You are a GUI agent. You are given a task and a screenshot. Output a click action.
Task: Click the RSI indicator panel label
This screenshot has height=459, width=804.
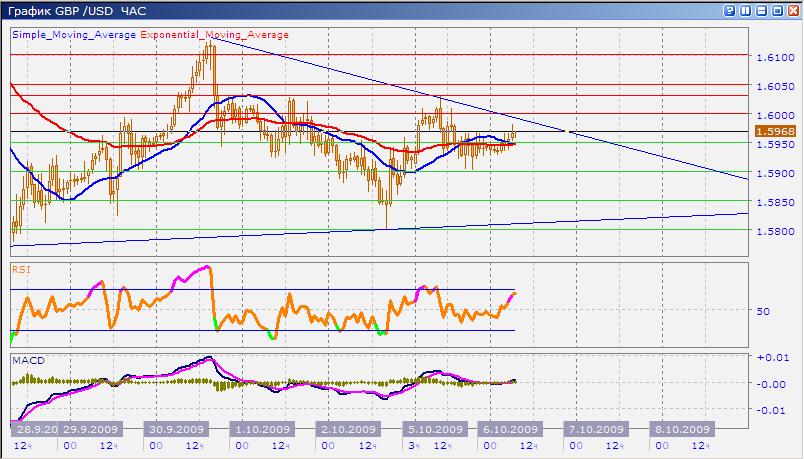20,269
